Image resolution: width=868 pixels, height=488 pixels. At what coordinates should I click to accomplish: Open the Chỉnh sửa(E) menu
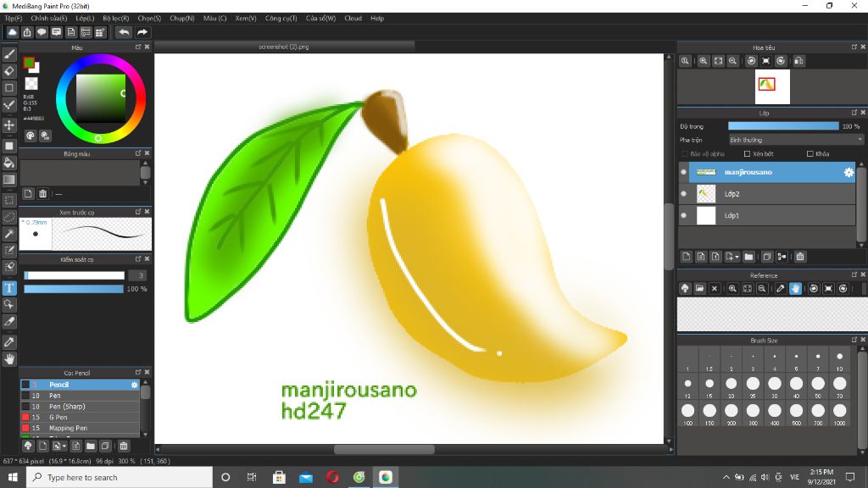click(x=48, y=19)
